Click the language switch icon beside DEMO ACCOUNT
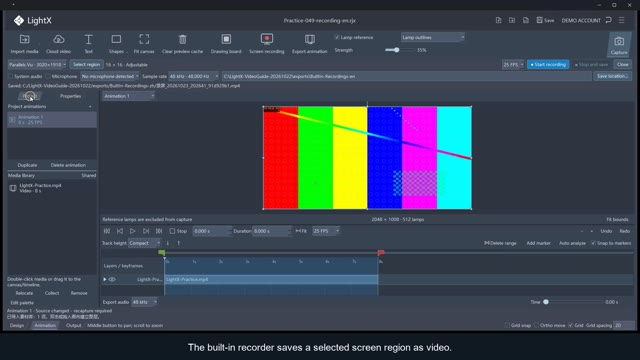640x360 pixels. [x=609, y=20]
